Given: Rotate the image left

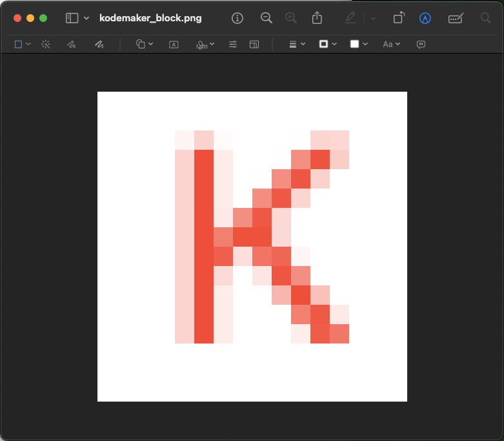Looking at the screenshot, I should (399, 18).
